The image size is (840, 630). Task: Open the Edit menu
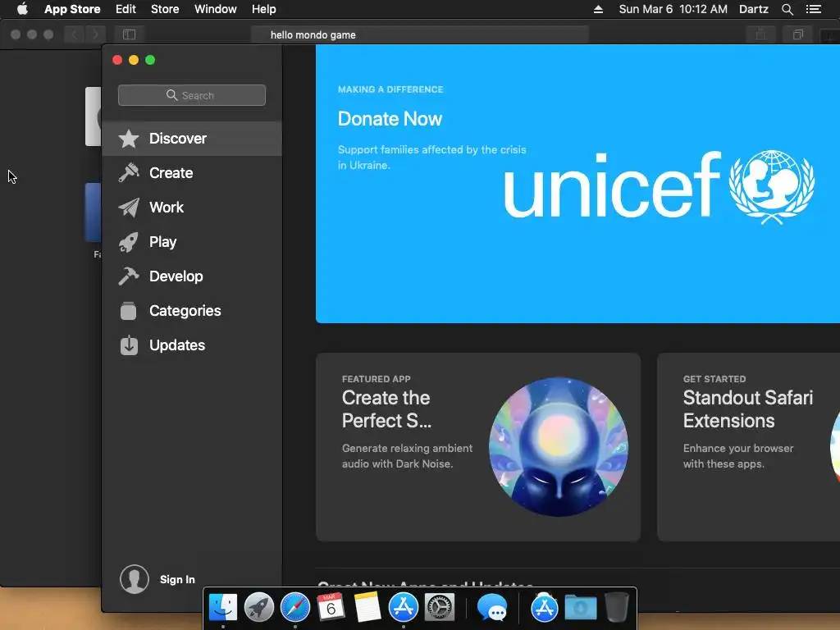click(x=126, y=9)
